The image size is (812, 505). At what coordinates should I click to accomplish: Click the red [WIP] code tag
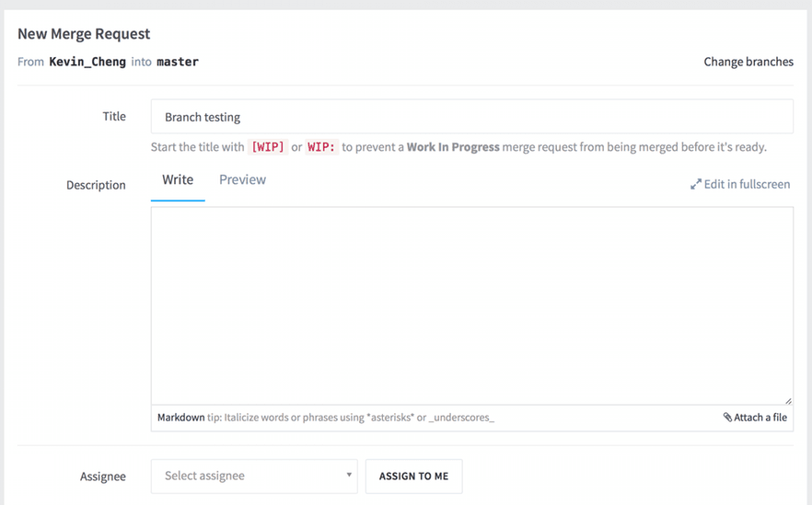(268, 147)
